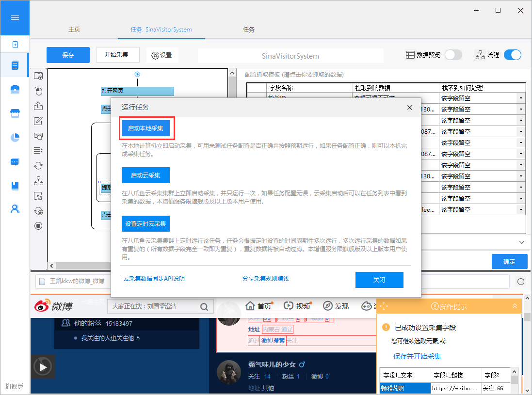532x395 pixels.
Task: Open dropdown in the row showing fee...
Action: (521, 210)
